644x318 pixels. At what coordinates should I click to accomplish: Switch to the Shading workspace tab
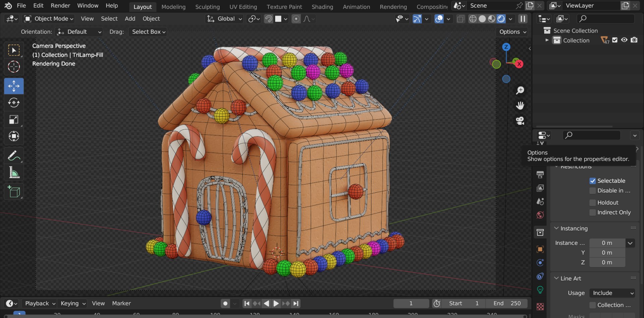[322, 7]
